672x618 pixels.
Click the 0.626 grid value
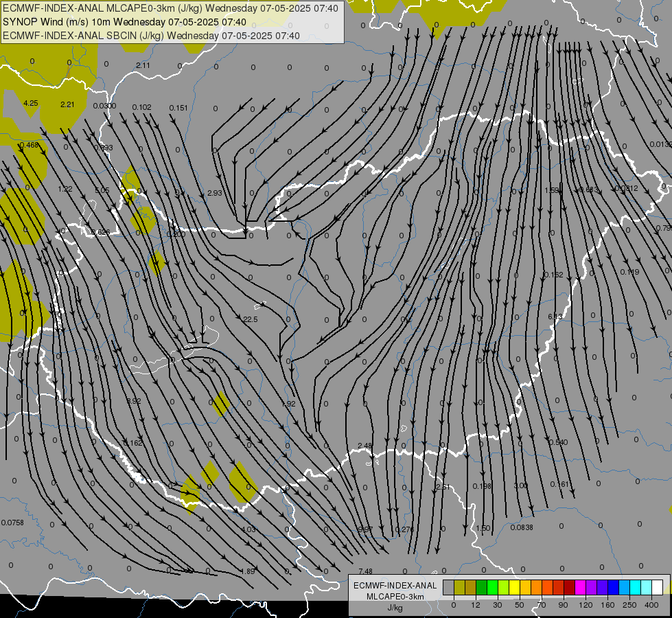101,233
